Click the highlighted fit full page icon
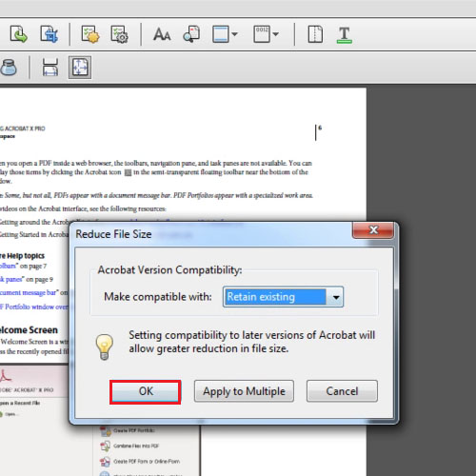This screenshot has height=476, width=476. 80,68
